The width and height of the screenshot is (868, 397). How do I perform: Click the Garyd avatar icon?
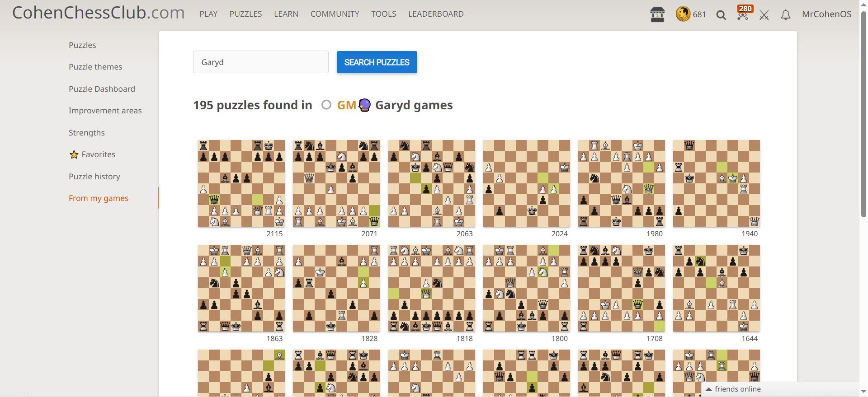pyautogui.click(x=365, y=105)
